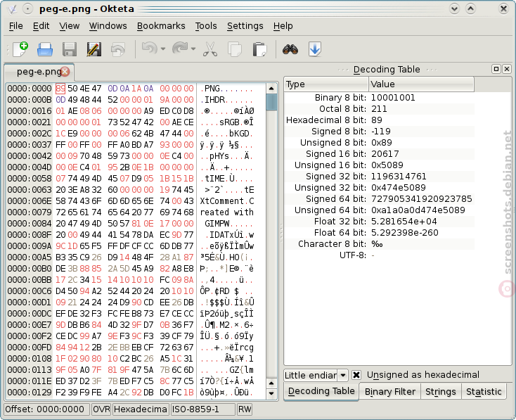Click 'XtComment.C' in the character column
The width and height of the screenshot is (516, 420).
pyautogui.click(x=227, y=201)
